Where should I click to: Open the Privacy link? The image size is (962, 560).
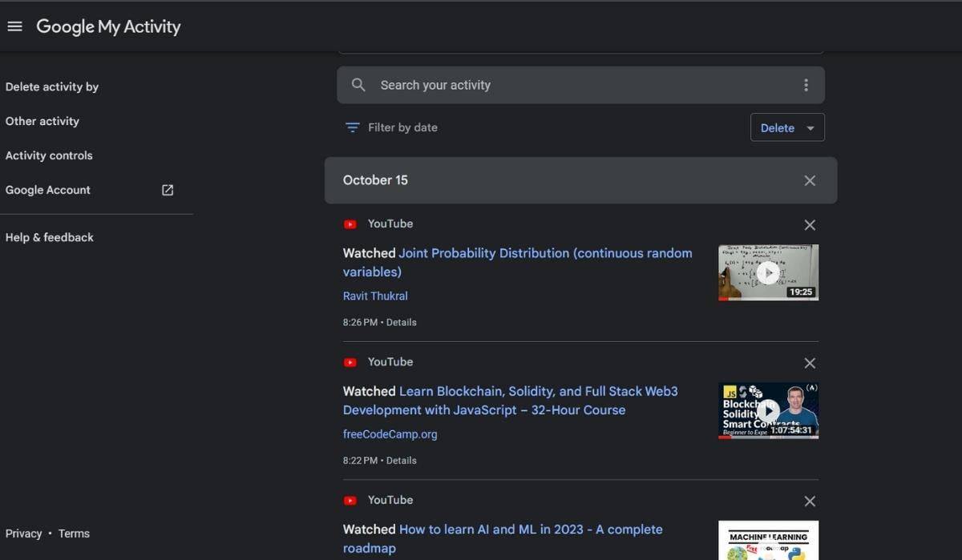pos(23,534)
